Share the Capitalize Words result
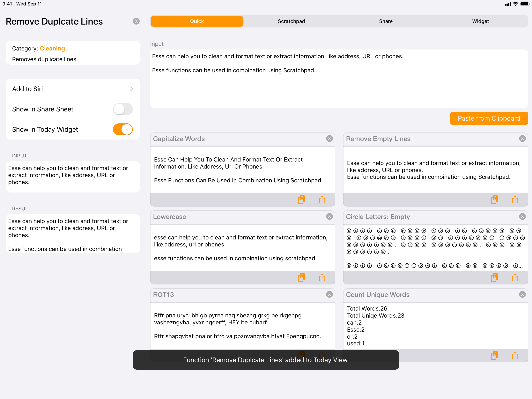The width and height of the screenshot is (532, 399). 322,199
